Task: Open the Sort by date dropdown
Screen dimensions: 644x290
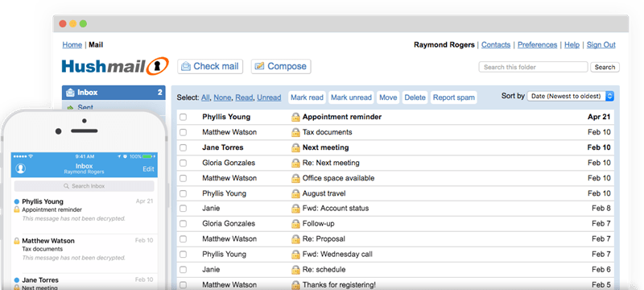Action: pos(571,96)
